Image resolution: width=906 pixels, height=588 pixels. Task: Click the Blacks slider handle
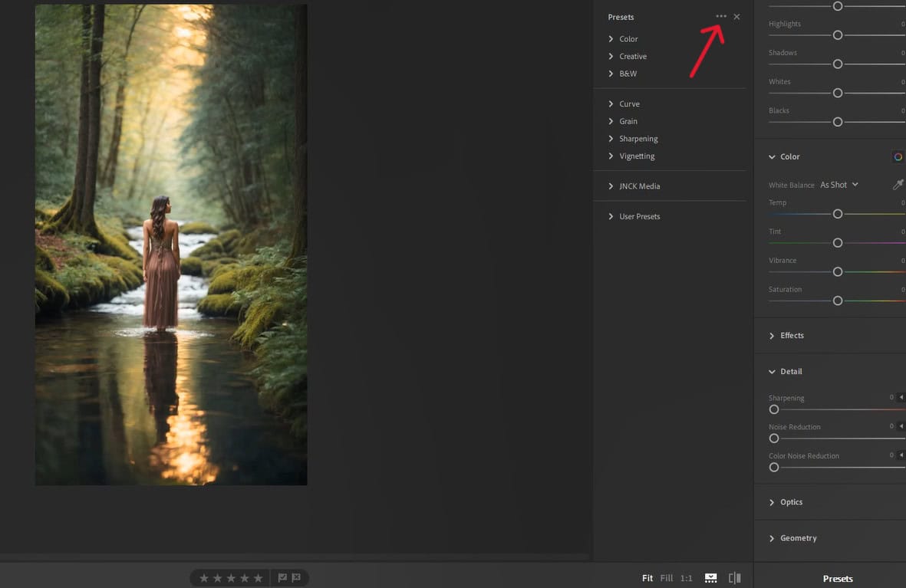click(x=837, y=122)
